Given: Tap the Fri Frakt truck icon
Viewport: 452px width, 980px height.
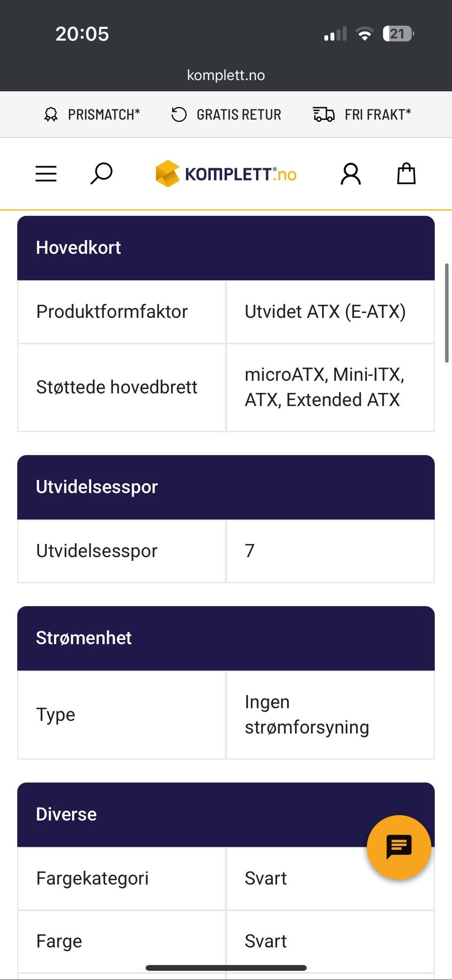Looking at the screenshot, I should 323,114.
